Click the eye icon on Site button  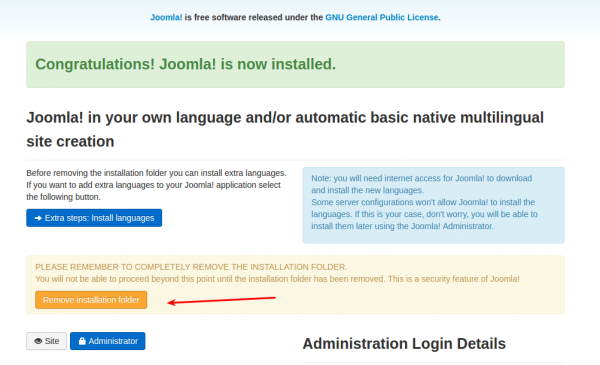coord(38,341)
